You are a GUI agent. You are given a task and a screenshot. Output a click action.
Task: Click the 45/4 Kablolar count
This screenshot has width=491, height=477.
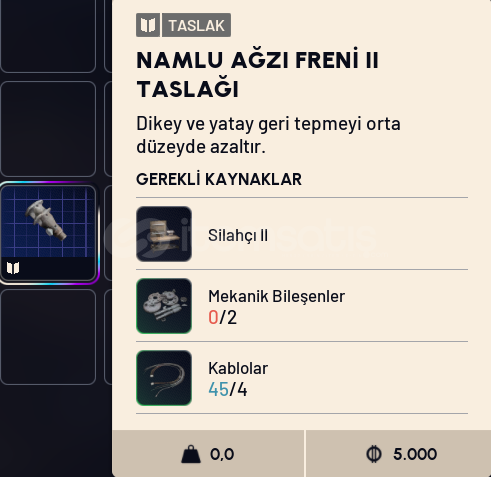tap(228, 389)
